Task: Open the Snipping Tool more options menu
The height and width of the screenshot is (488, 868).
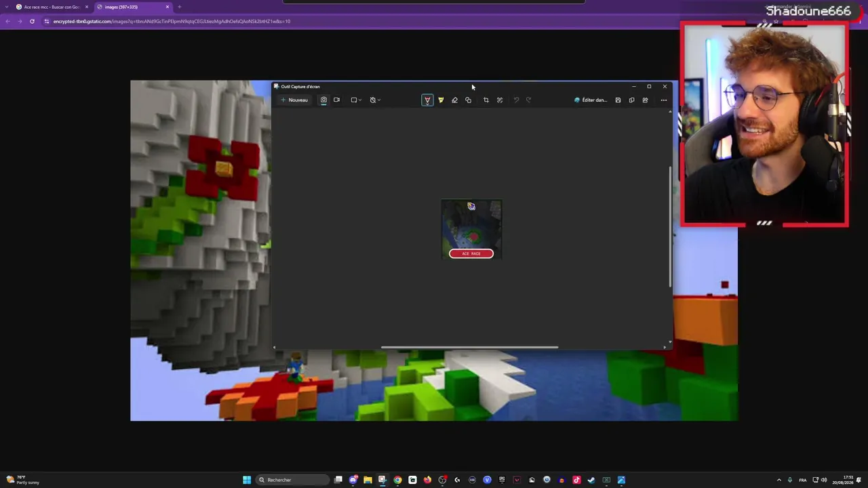Action: point(664,100)
